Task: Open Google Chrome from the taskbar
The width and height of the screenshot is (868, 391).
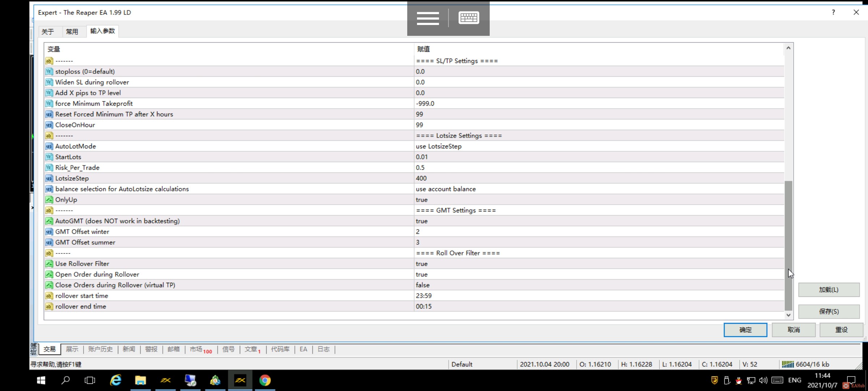Action: coord(265,380)
